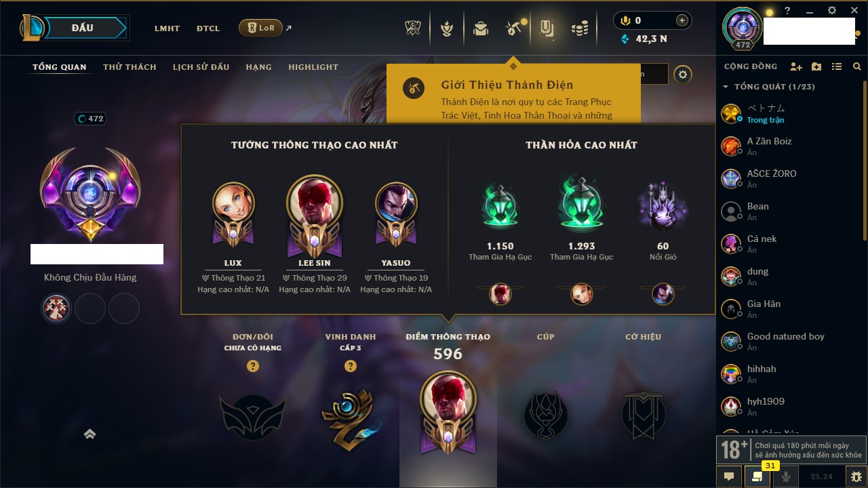Toggle the microphone mute button
Image resolution: width=868 pixels, height=488 pixels.
(x=787, y=476)
